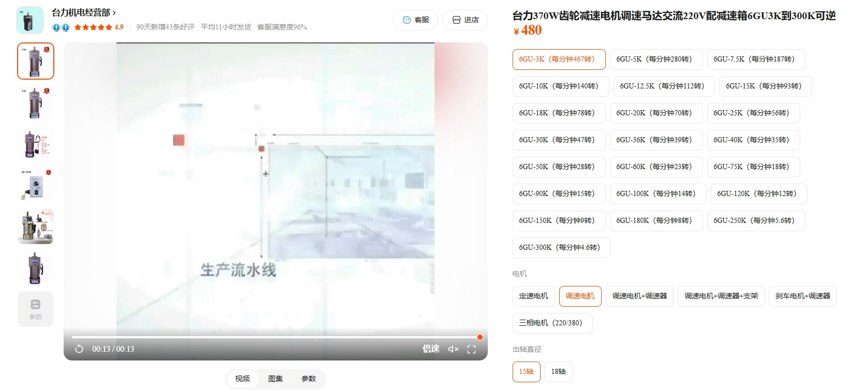Unmute the video with the speaker icon
Screen dimensions: 868x391
pos(453,349)
